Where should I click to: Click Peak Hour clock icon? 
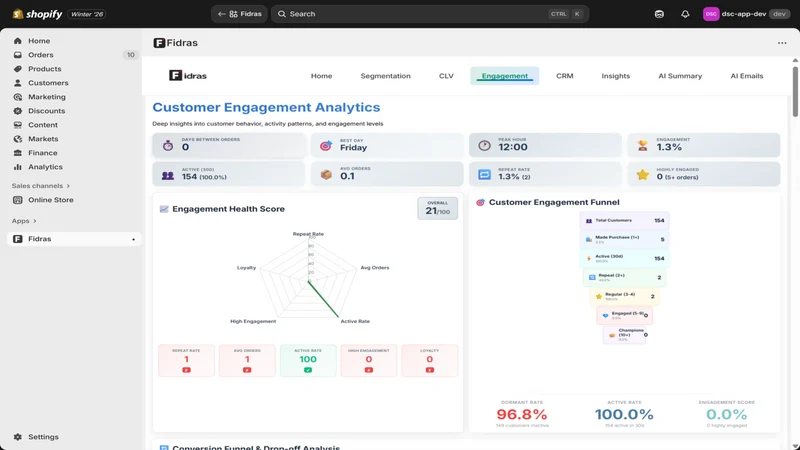click(484, 146)
